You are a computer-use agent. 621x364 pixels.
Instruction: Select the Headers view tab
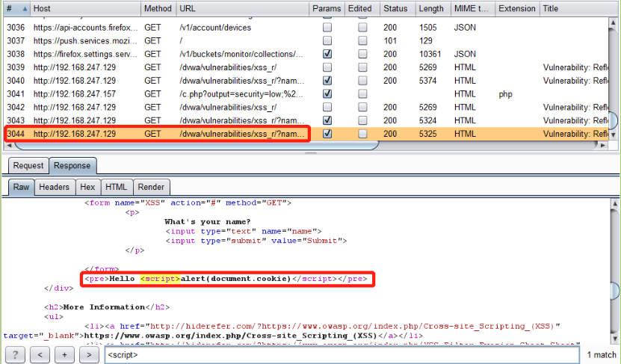(x=55, y=187)
